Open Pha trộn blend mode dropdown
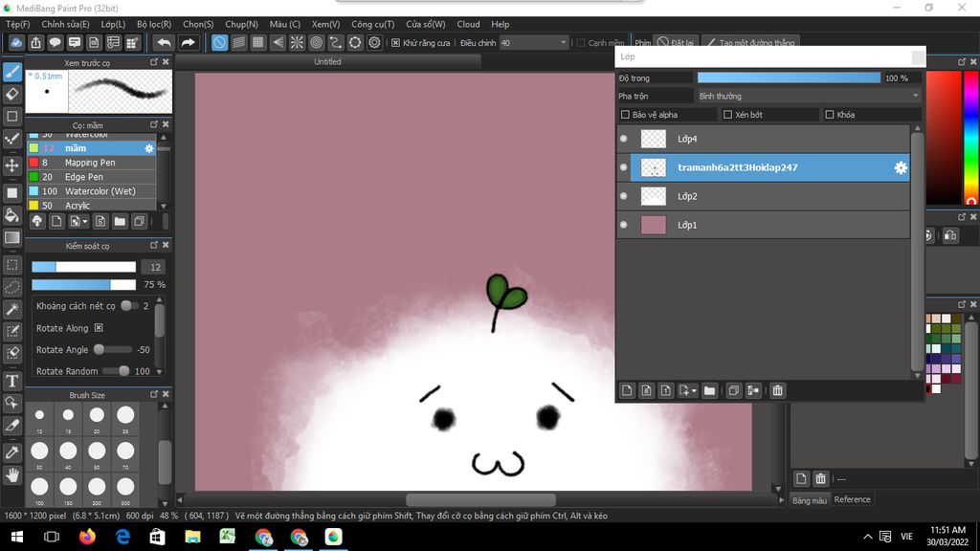 [x=808, y=97]
